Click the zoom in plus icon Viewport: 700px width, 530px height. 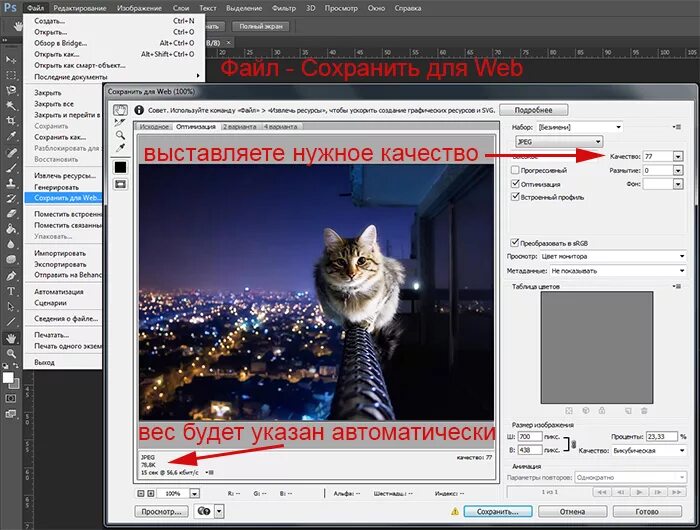[x=150, y=493]
